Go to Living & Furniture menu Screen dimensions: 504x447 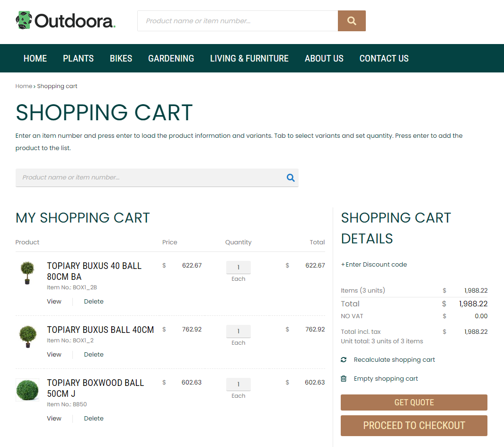249,58
